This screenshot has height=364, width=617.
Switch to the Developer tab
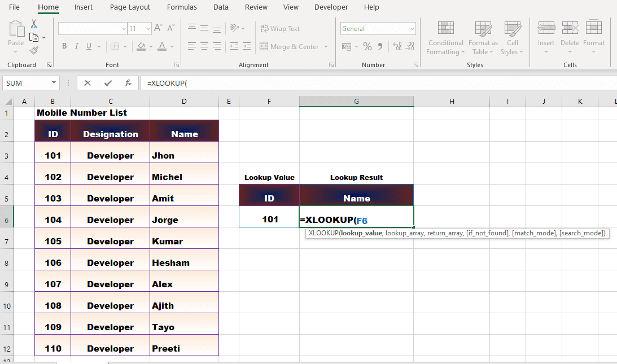[x=331, y=7]
